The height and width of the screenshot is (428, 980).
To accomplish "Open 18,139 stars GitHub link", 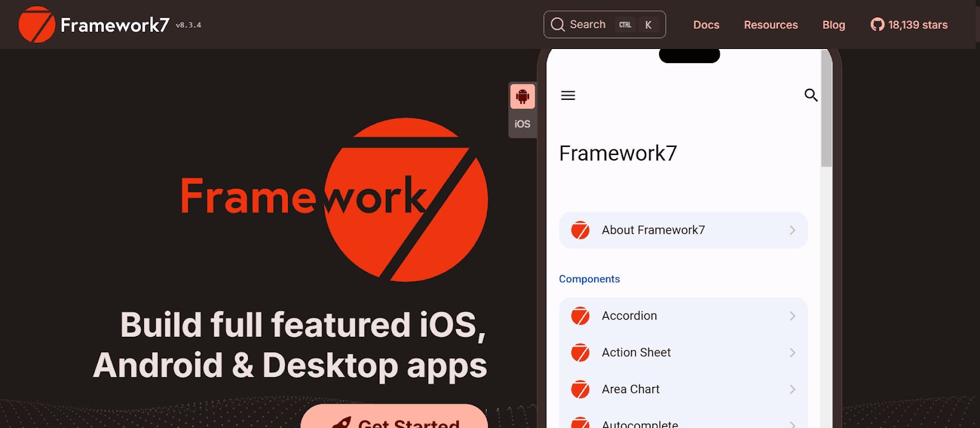I will [909, 24].
